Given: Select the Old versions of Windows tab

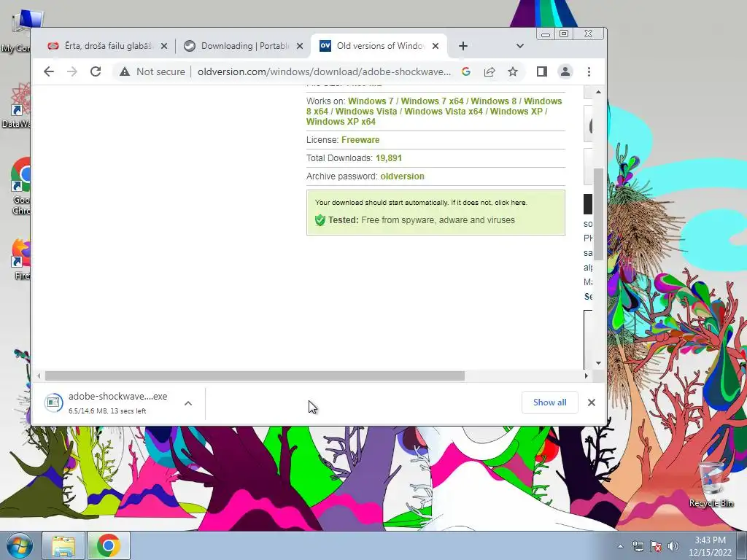Looking at the screenshot, I should click(379, 46).
